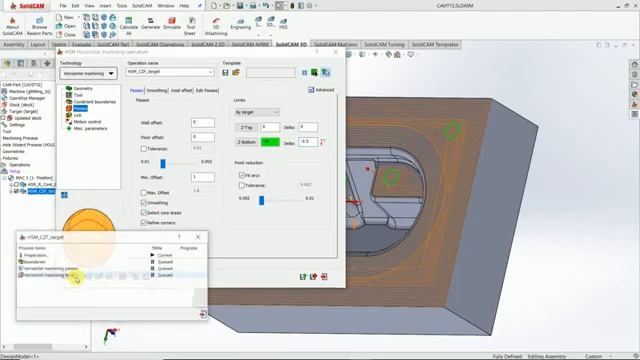
Task: Click exit icon in HSM_CZF_target progress window
Action: coord(203,314)
